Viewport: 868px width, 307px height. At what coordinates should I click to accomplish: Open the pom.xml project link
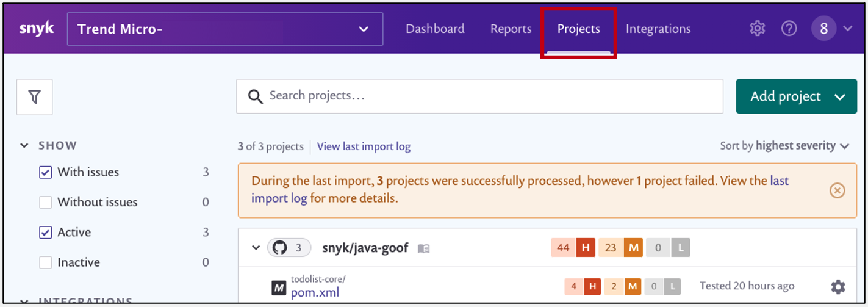(x=315, y=292)
